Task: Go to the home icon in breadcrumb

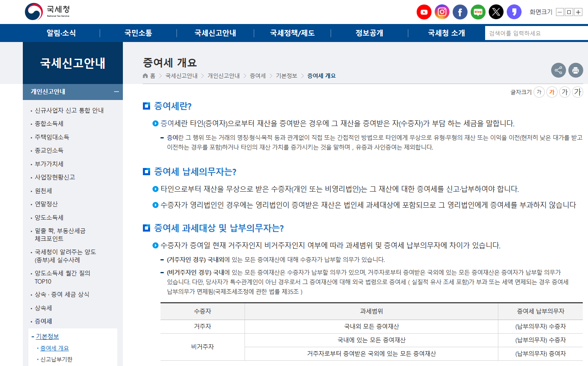Action: (146, 76)
